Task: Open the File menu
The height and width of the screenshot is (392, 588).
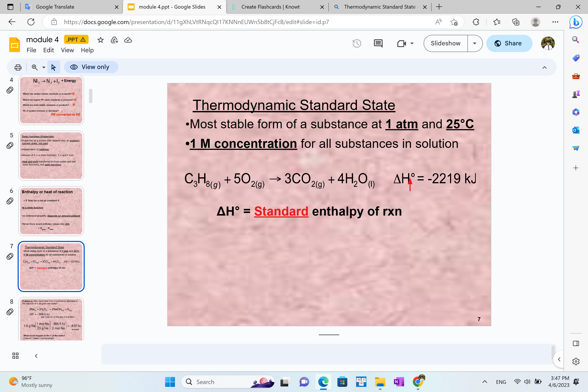Action: [x=32, y=50]
